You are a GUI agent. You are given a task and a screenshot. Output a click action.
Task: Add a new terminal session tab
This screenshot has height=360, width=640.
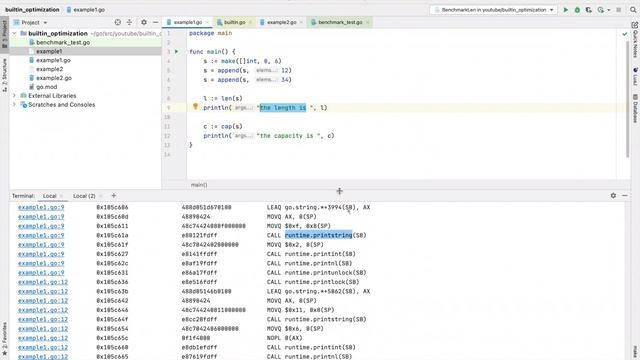coord(114,196)
